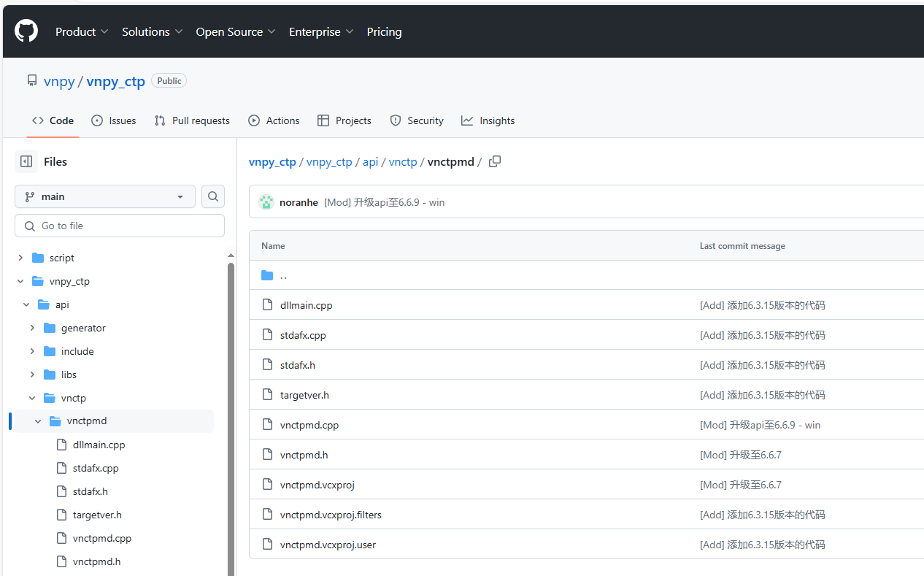924x576 pixels.
Task: Select targetver.h in the sidebar tree
Action: [x=97, y=515]
